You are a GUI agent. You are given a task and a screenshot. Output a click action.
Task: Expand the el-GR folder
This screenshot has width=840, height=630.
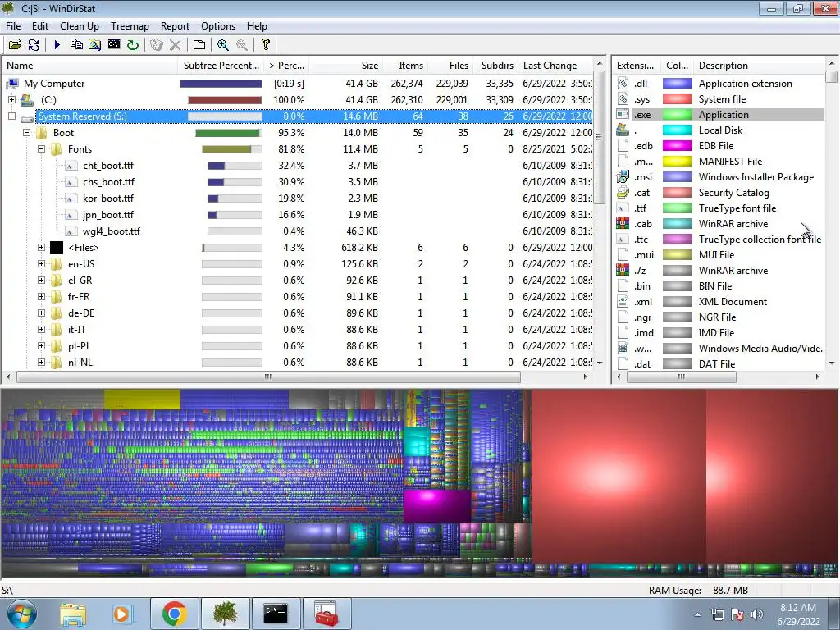pos(41,281)
